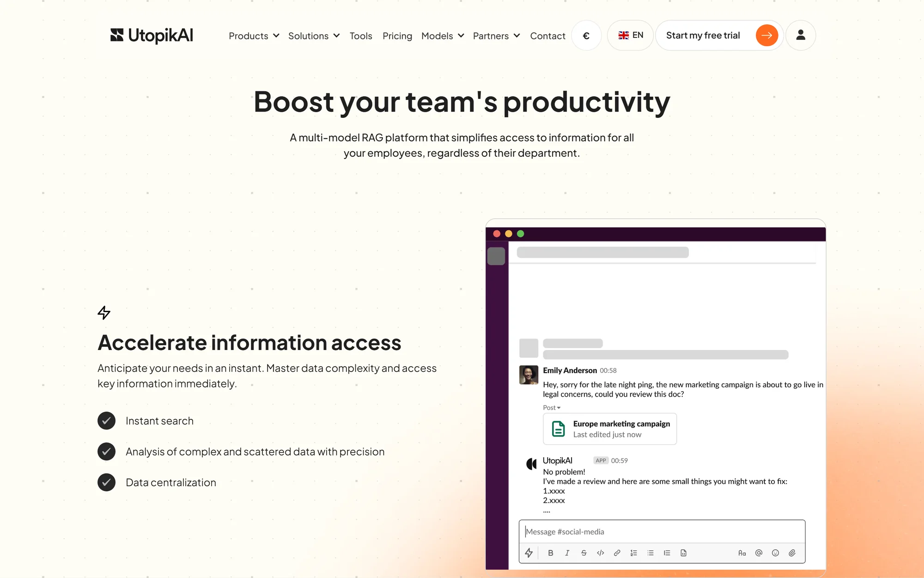Click the inline code icon
924x578 pixels.
click(600, 553)
